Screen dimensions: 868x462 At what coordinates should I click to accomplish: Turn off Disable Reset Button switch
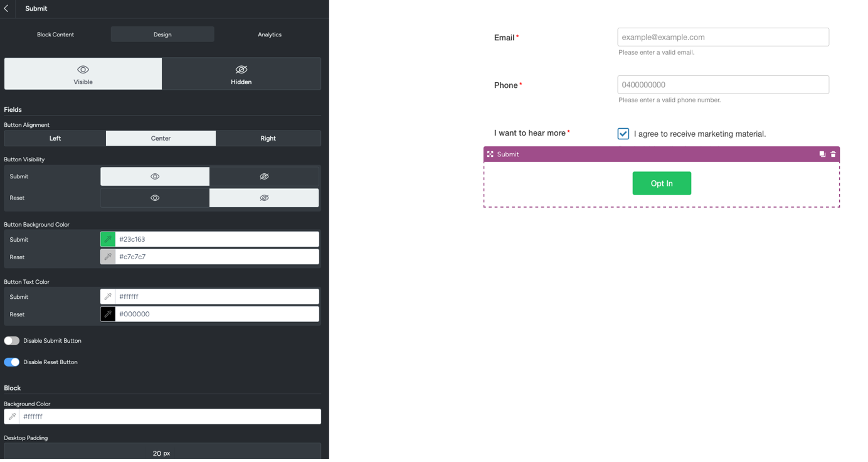click(x=12, y=362)
